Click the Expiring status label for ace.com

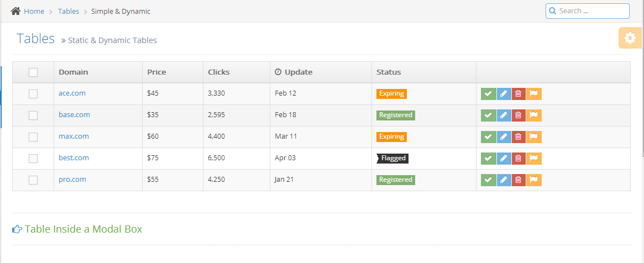[391, 93]
